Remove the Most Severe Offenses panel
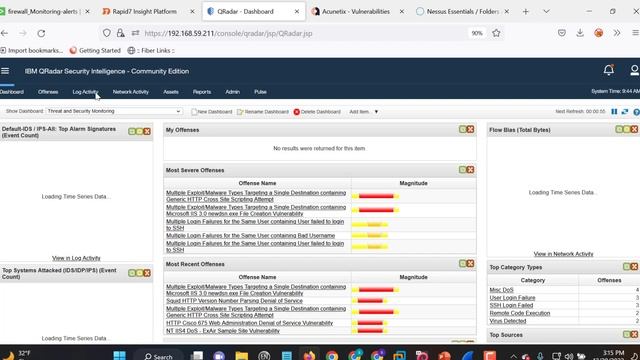The height and width of the screenshot is (360, 640). 470,169
